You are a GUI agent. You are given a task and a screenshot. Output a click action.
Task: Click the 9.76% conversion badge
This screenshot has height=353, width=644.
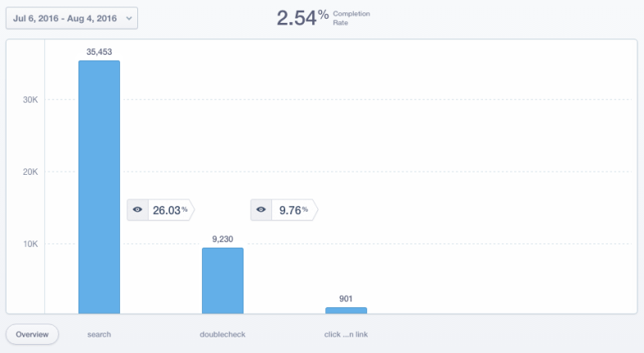(293, 210)
